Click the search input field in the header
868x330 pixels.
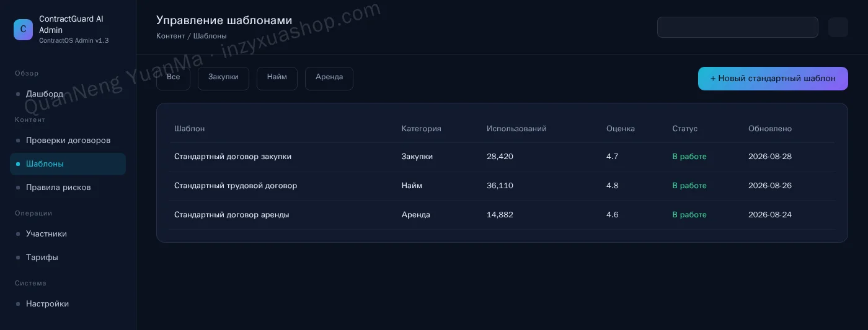[738, 27]
